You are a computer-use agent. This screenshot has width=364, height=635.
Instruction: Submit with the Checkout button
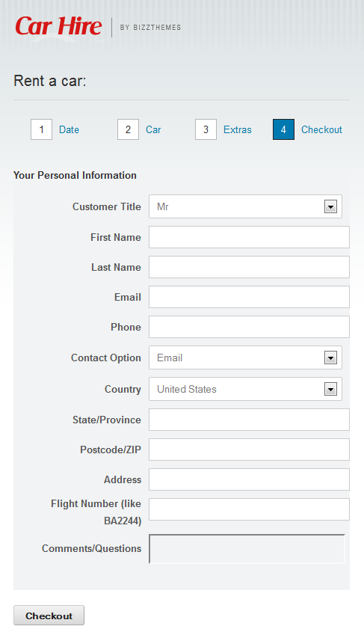tap(49, 616)
